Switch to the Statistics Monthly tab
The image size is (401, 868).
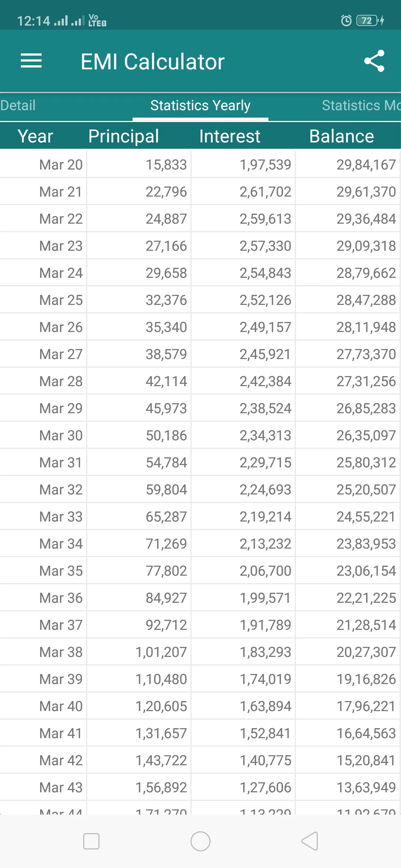click(361, 105)
